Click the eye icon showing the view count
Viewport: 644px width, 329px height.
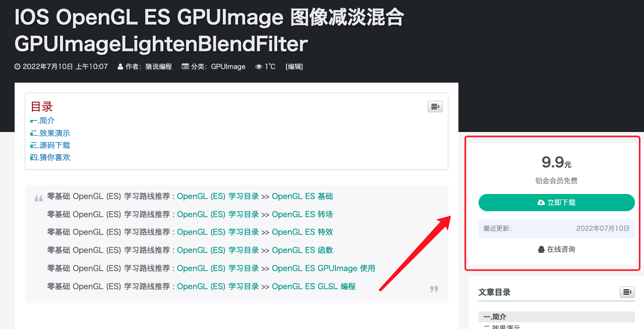pyautogui.click(x=259, y=66)
